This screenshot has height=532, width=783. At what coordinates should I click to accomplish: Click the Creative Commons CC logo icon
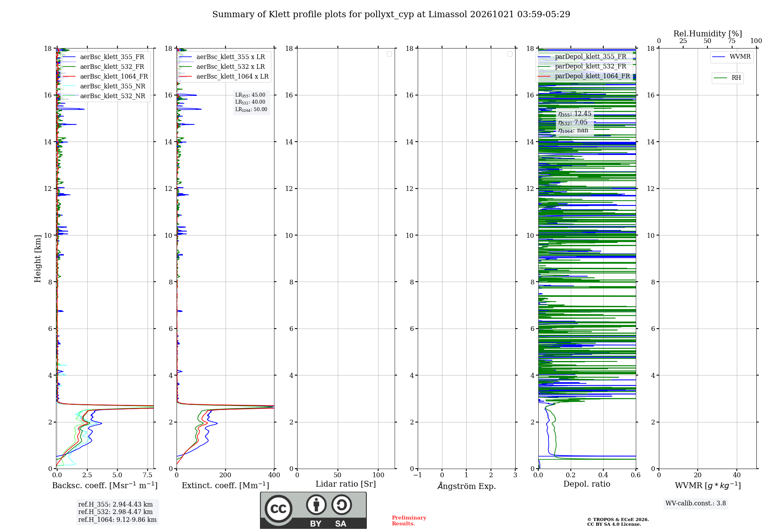(278, 509)
